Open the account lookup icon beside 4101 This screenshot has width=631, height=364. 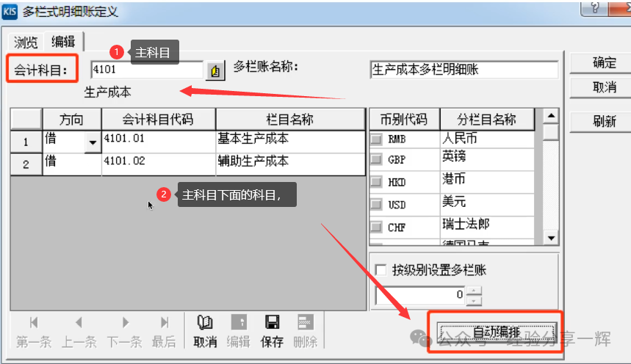coord(215,70)
